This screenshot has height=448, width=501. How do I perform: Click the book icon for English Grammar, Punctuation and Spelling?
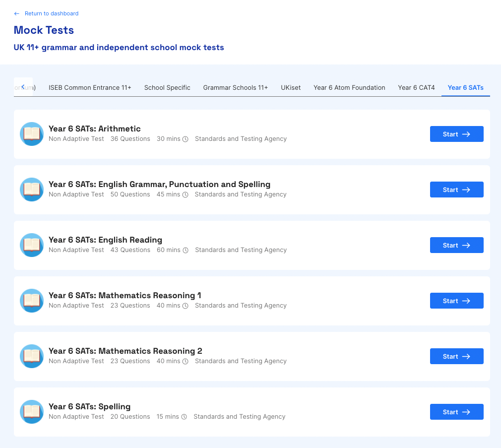pos(32,190)
